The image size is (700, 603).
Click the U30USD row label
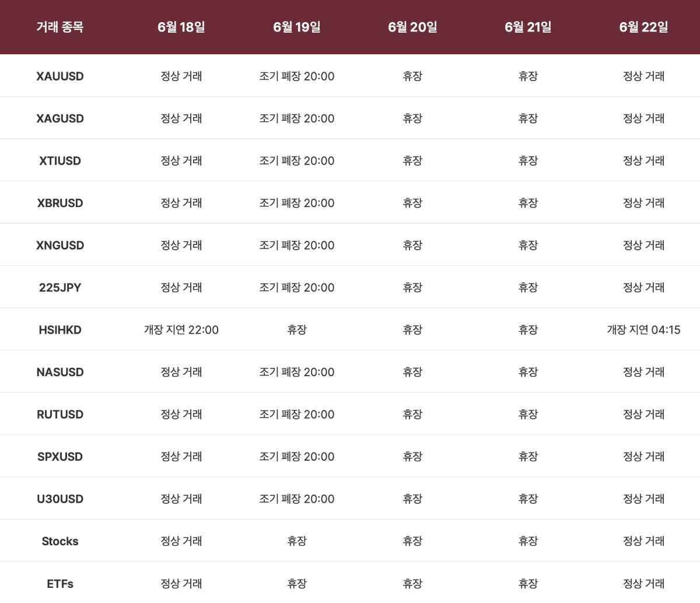[x=60, y=499]
